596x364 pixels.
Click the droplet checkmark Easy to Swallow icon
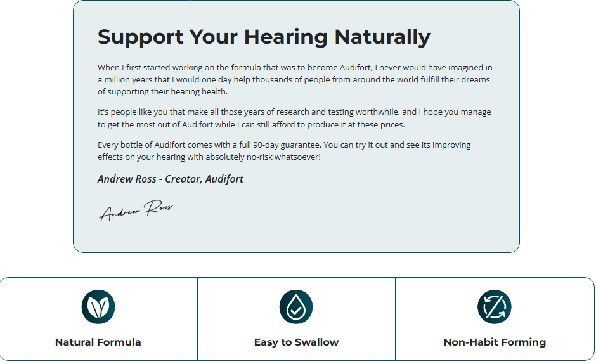(x=296, y=307)
